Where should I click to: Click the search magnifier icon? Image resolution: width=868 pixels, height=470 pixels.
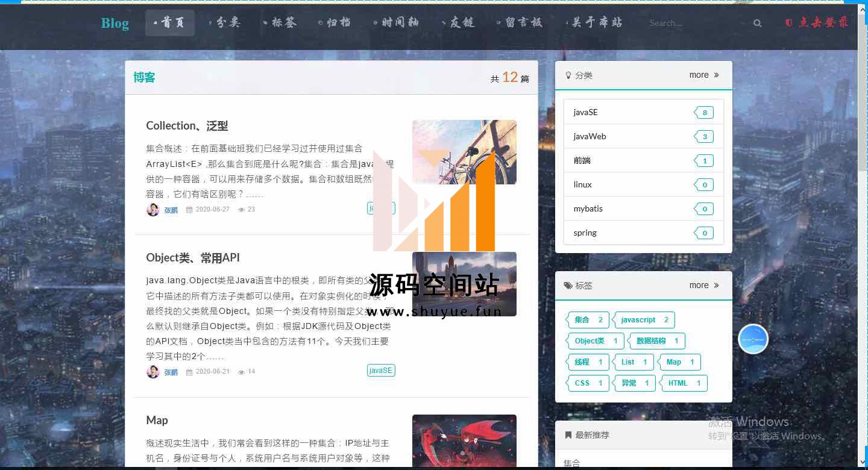tap(757, 23)
